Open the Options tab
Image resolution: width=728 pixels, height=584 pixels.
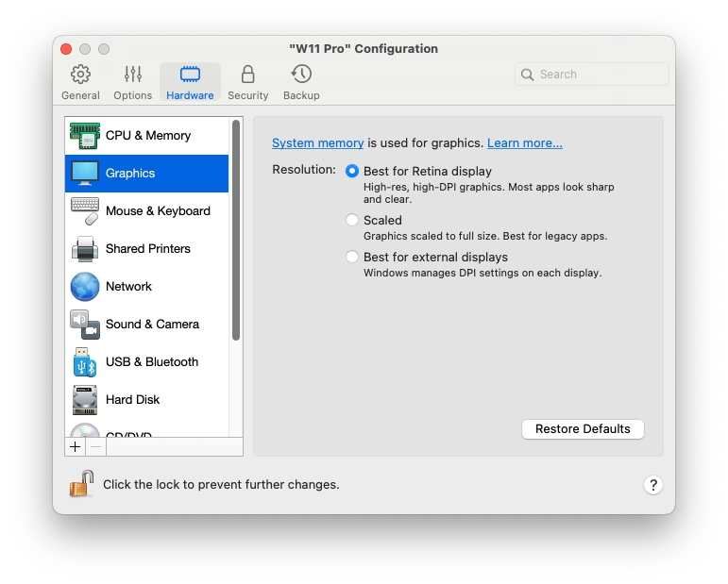point(133,82)
